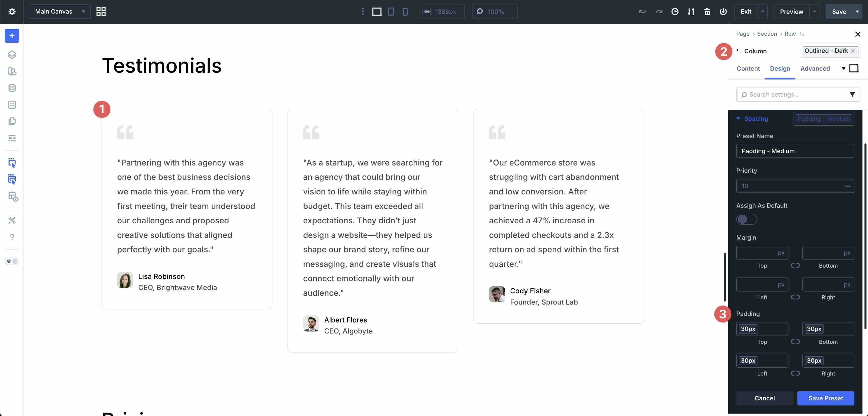Click the Preset Name input field
This screenshot has width=868, height=416.
click(x=795, y=151)
